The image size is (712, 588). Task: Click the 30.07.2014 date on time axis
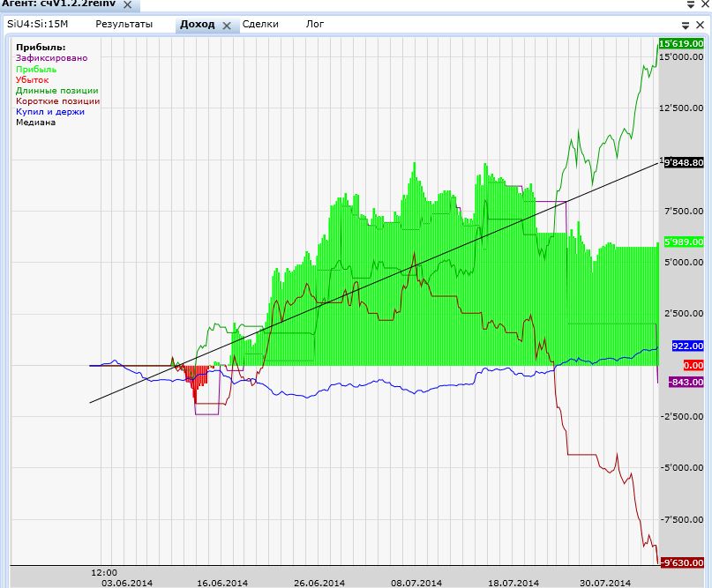(x=605, y=583)
